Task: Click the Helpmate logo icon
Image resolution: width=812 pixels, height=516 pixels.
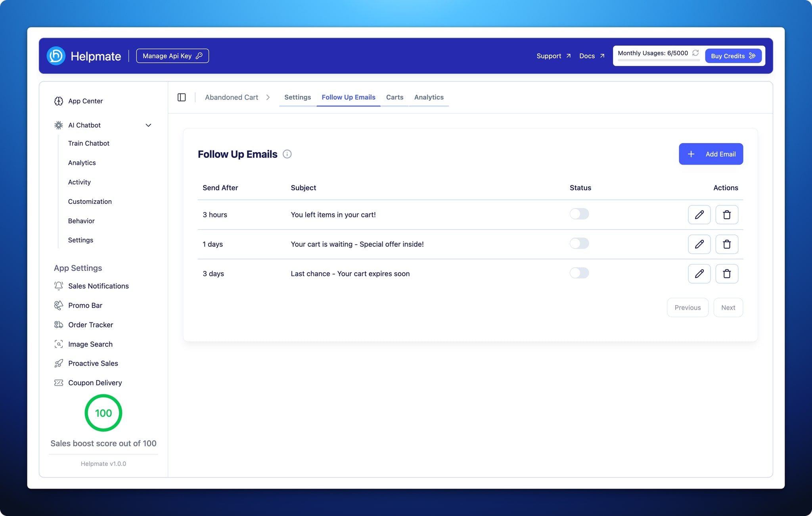Action: [56, 56]
